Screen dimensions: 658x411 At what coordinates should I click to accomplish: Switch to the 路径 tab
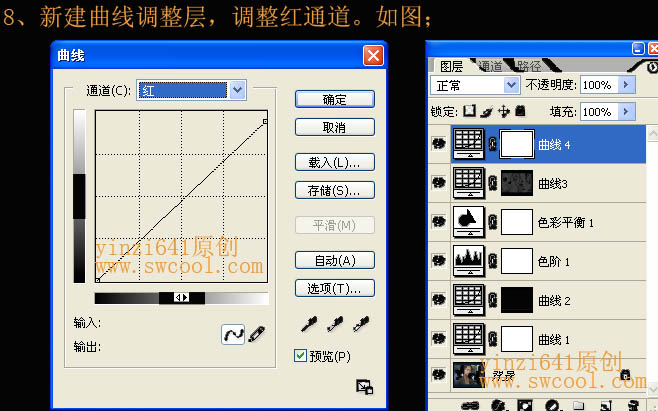pos(530,66)
